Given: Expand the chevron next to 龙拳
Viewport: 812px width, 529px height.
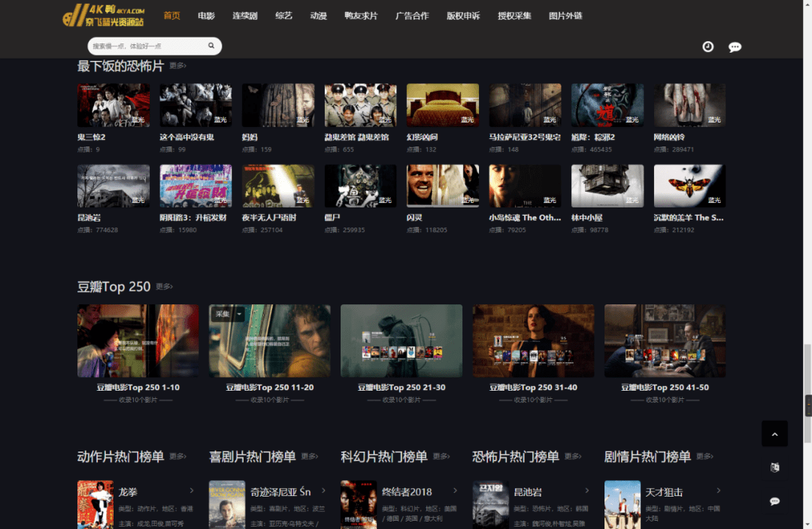Looking at the screenshot, I should click(x=192, y=490).
